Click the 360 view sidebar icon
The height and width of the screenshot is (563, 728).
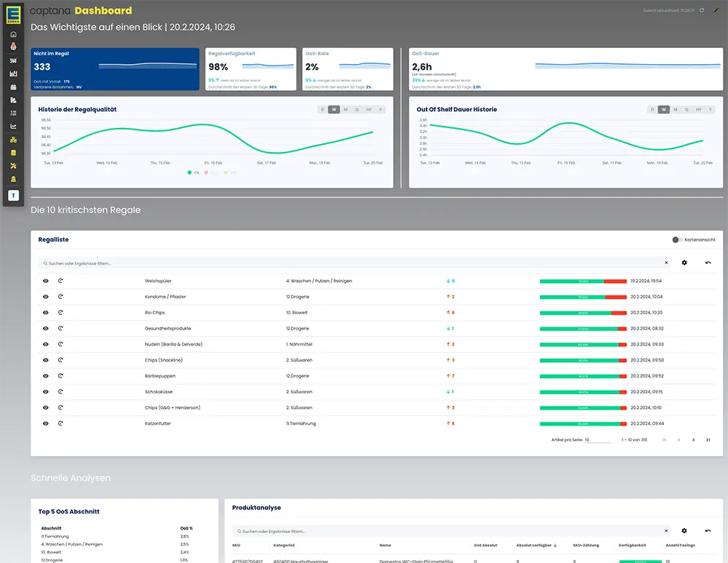pyautogui.click(x=13, y=60)
